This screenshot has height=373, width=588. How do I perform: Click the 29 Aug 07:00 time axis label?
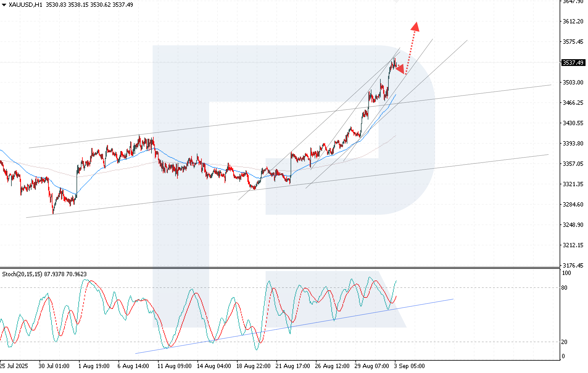coord(372,366)
